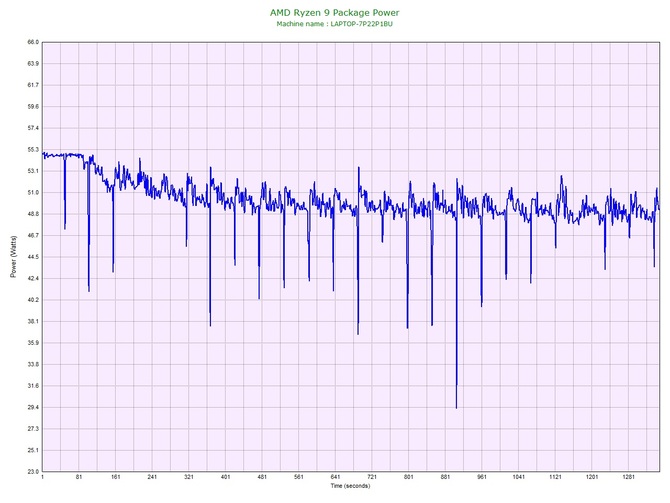Click the Y-axis value 57.4
This screenshot has width=670, height=503.
33,128
